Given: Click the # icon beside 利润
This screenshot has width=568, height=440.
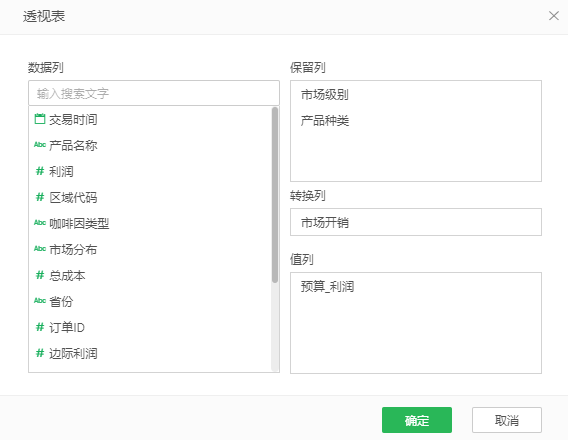Looking at the screenshot, I should [x=40, y=171].
